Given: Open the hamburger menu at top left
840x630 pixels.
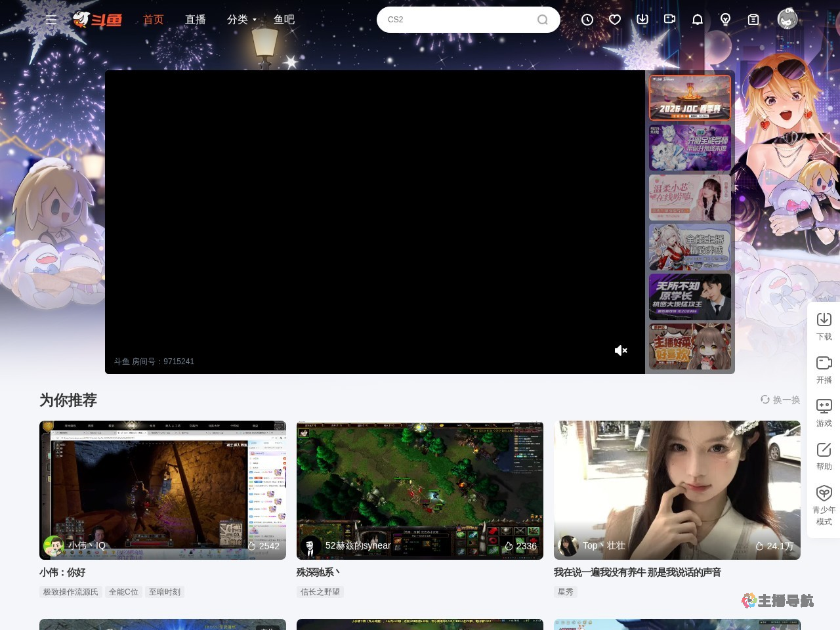Looking at the screenshot, I should click(51, 20).
